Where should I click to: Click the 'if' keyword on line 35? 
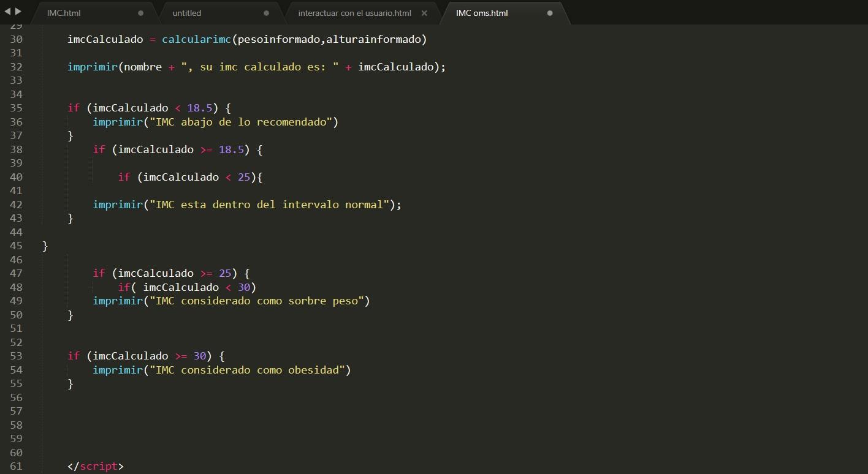click(x=74, y=108)
